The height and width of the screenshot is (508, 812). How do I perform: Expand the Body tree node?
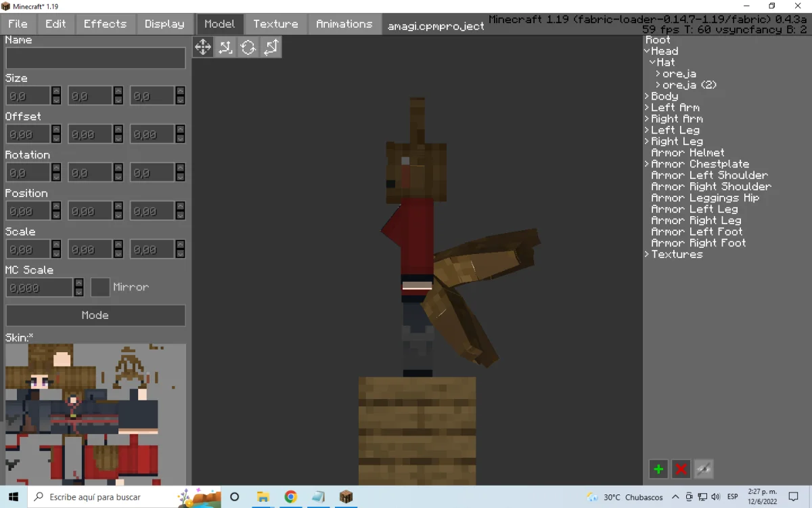(647, 96)
